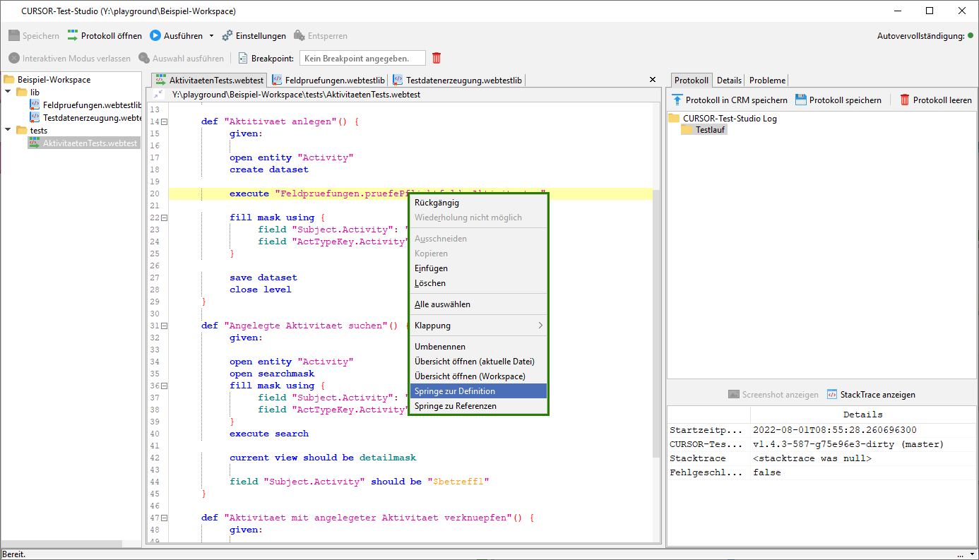Save the log using Protokoll speichern
The image size is (979, 560).
click(x=801, y=100)
